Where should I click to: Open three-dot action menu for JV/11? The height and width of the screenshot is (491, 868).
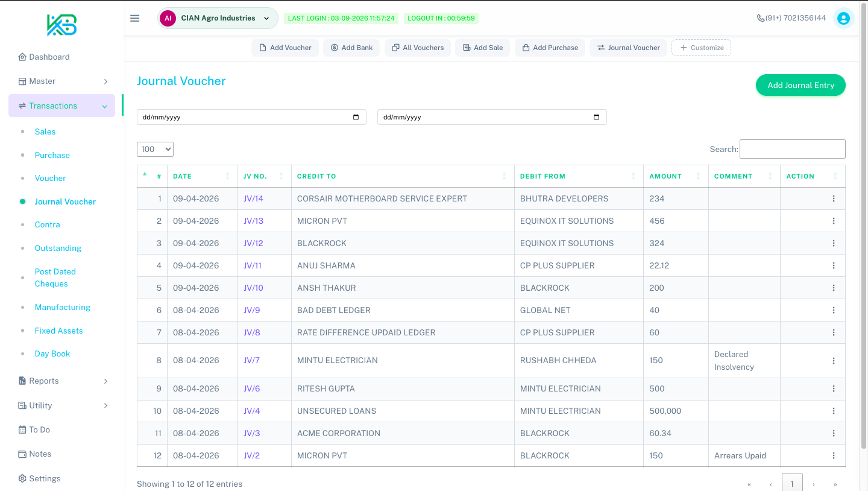tap(834, 265)
